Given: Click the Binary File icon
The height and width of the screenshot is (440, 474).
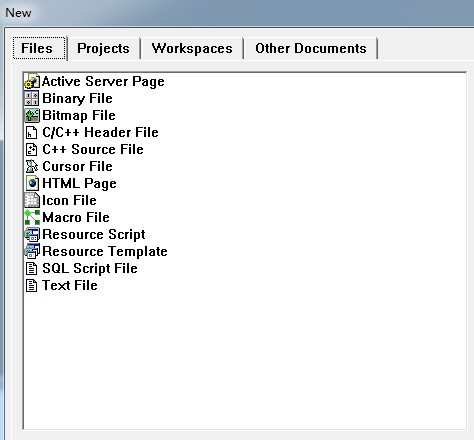Looking at the screenshot, I should coord(32,98).
